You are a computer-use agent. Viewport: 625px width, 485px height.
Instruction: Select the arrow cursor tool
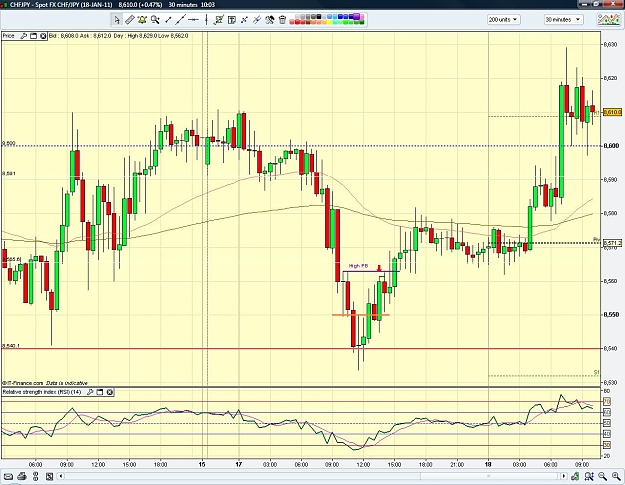point(117,20)
